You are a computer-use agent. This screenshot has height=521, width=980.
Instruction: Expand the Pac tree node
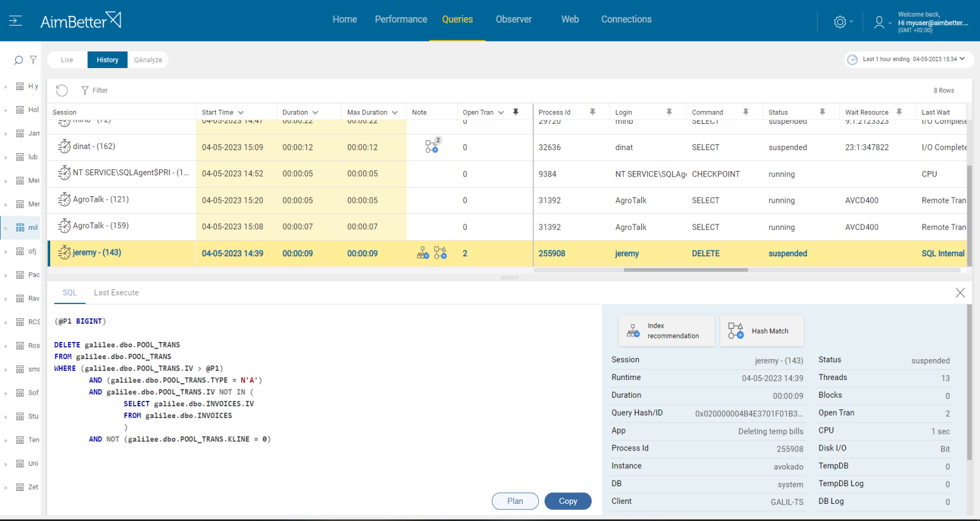(6, 275)
